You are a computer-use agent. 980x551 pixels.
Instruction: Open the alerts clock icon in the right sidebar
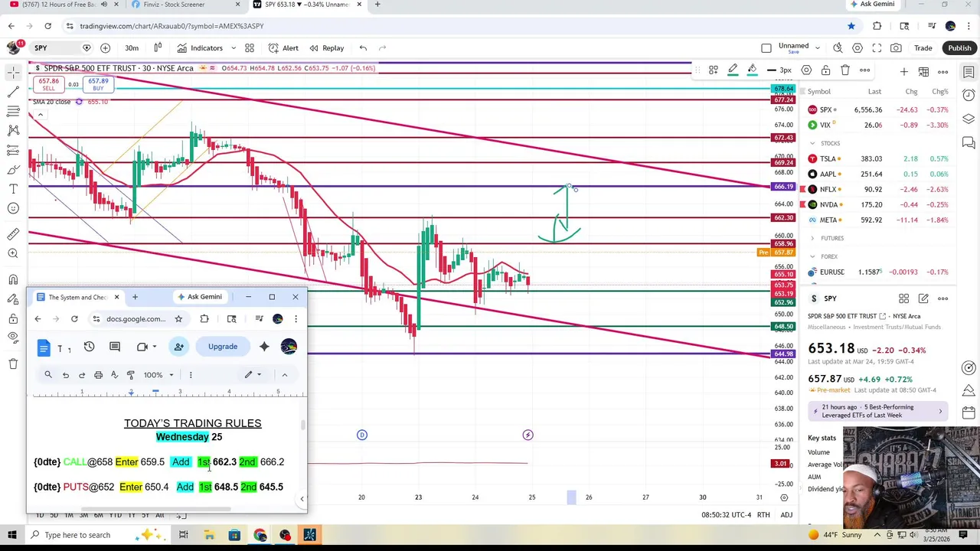click(x=969, y=96)
